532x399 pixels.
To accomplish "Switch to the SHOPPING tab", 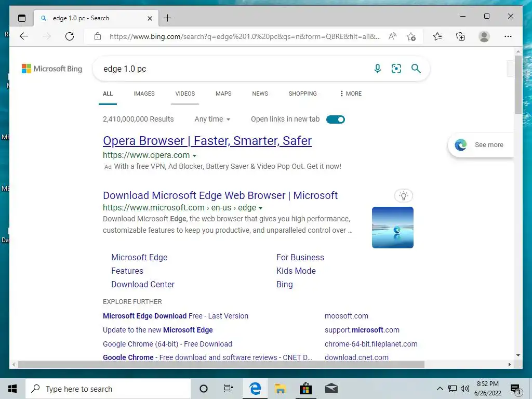I will point(303,94).
